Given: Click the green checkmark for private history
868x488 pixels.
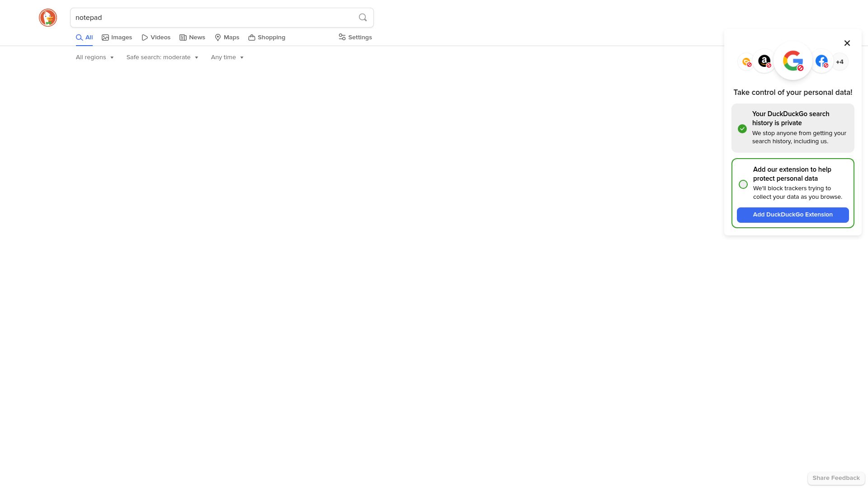Looking at the screenshot, I should [742, 129].
